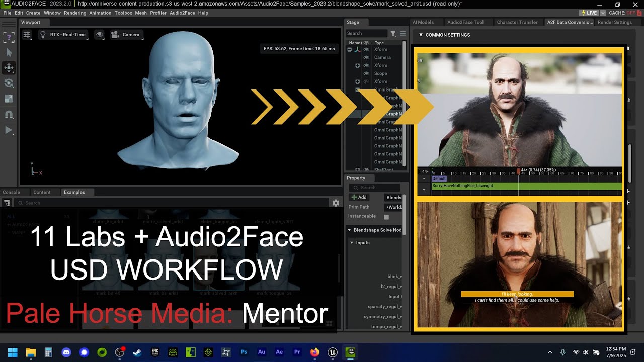Open Discord from the taskbar
This screenshot has height=362, width=644.
click(x=66, y=352)
